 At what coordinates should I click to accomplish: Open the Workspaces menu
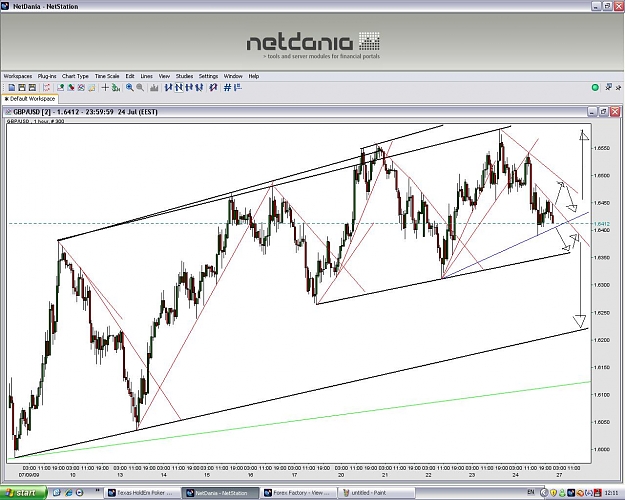click(18, 76)
